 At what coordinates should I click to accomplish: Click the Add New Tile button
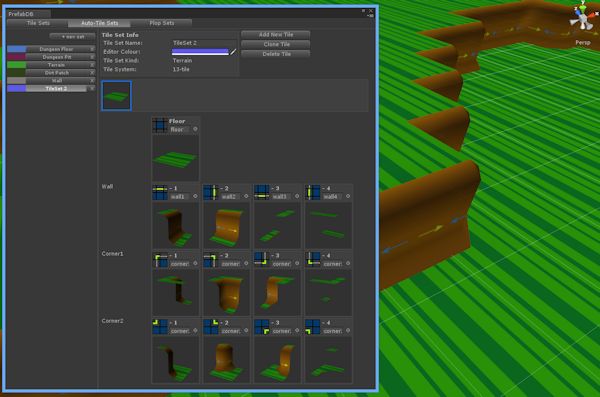276,34
